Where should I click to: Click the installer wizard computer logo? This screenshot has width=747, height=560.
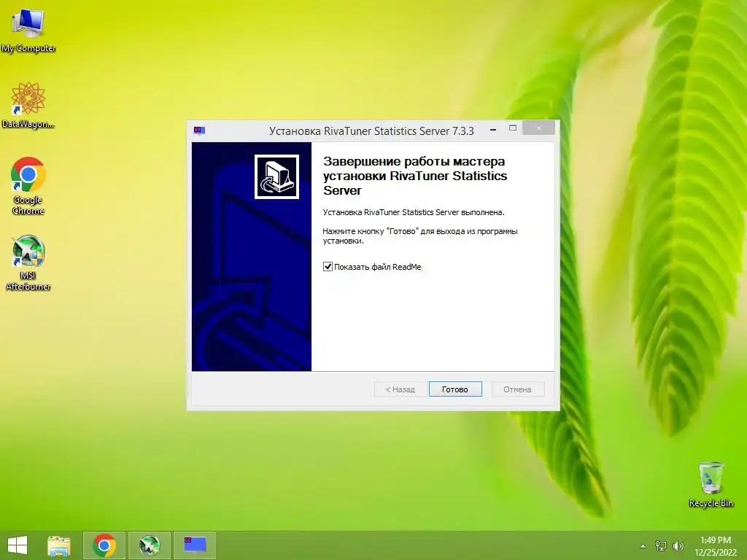[276, 176]
